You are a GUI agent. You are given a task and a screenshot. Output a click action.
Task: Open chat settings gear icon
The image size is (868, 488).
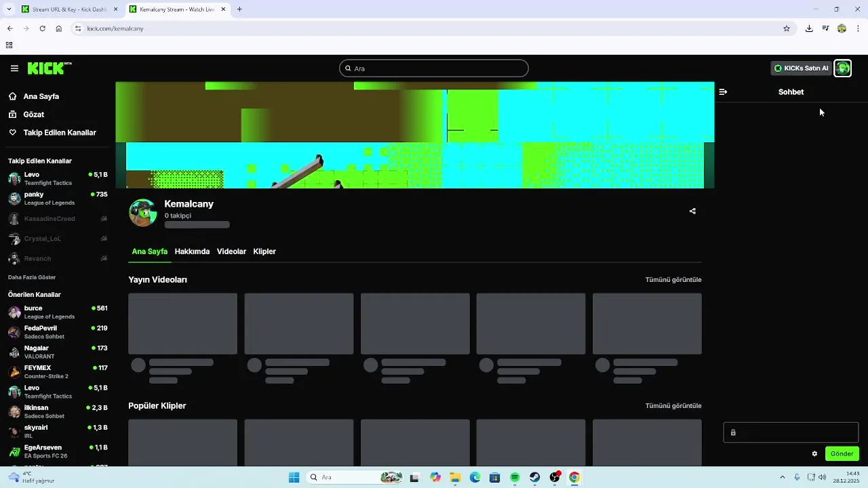click(x=814, y=453)
